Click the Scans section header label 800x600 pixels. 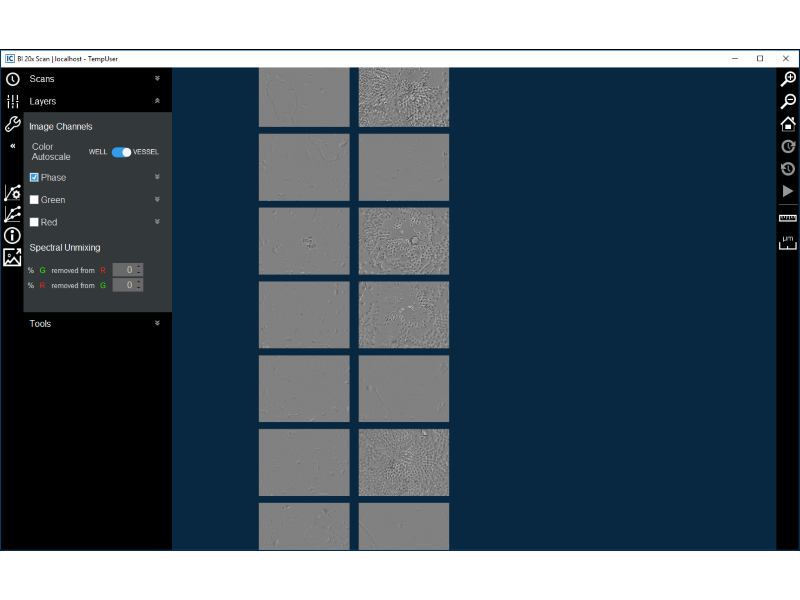pyautogui.click(x=42, y=79)
